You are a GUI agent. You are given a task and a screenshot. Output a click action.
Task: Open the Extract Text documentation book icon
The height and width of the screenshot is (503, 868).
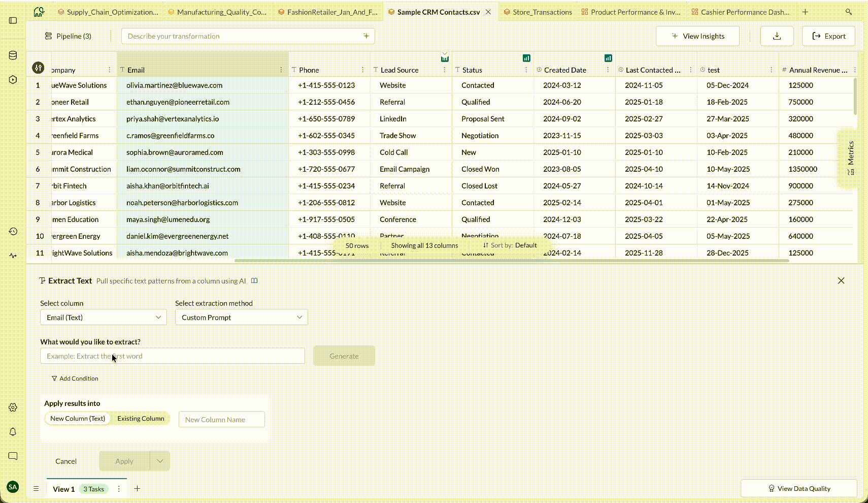(255, 281)
